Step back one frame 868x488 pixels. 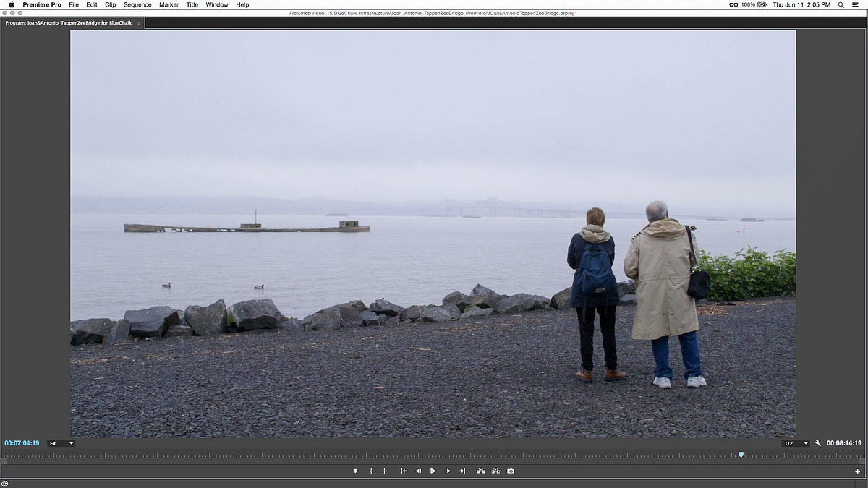coord(418,471)
